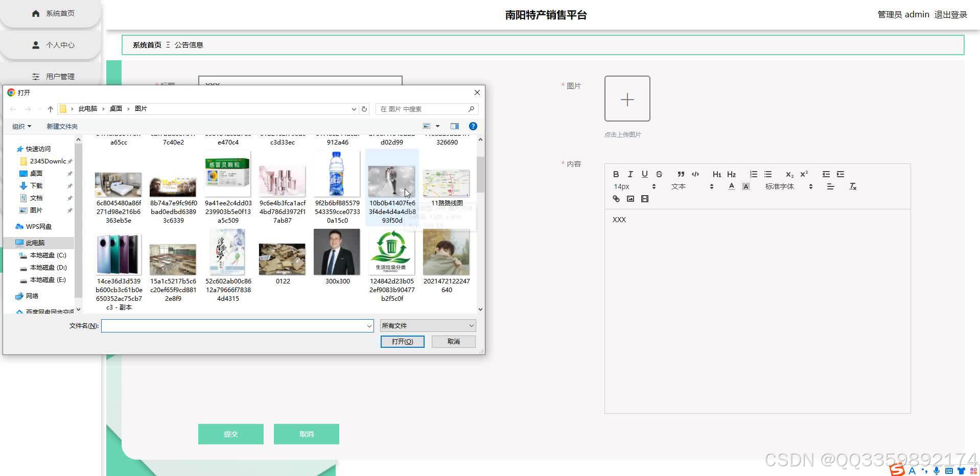The image size is (980, 476).
Task: Open the 标准字体 font family dropdown
Action: [788, 186]
